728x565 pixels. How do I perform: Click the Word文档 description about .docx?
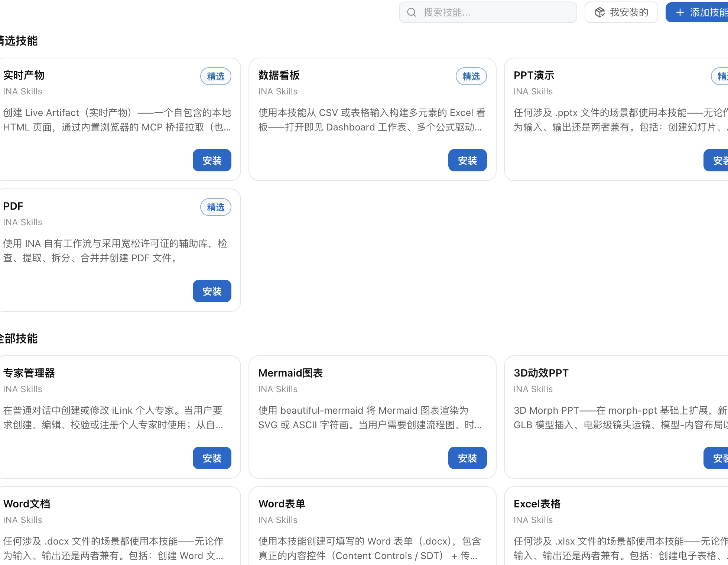click(113, 548)
